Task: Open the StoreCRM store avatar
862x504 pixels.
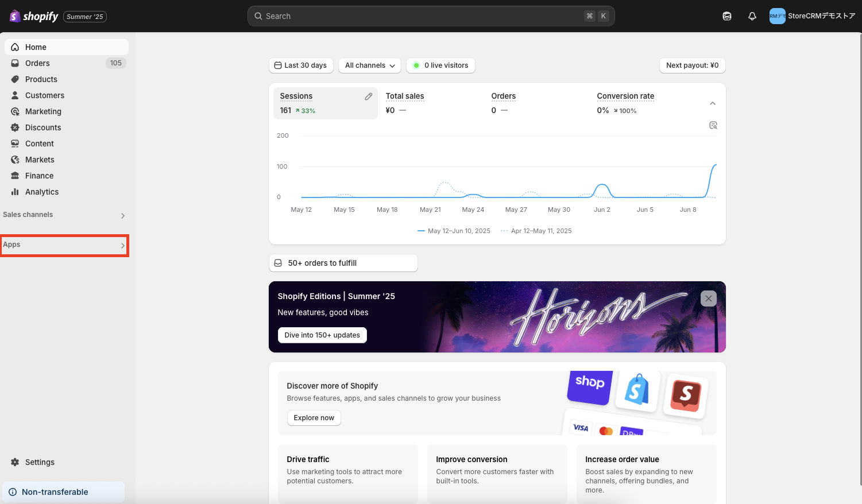Action: (778, 16)
